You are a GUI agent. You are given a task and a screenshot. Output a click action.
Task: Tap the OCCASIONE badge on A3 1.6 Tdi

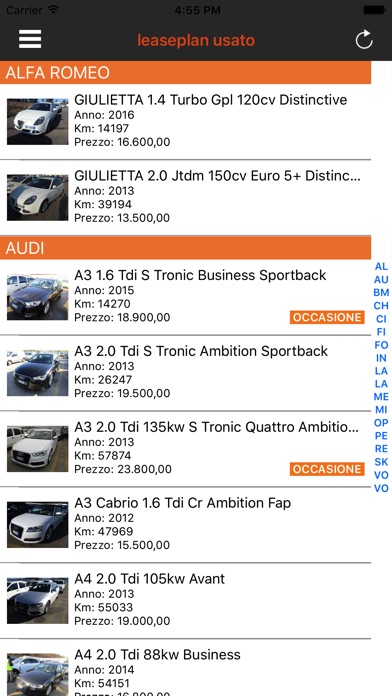[x=327, y=317]
